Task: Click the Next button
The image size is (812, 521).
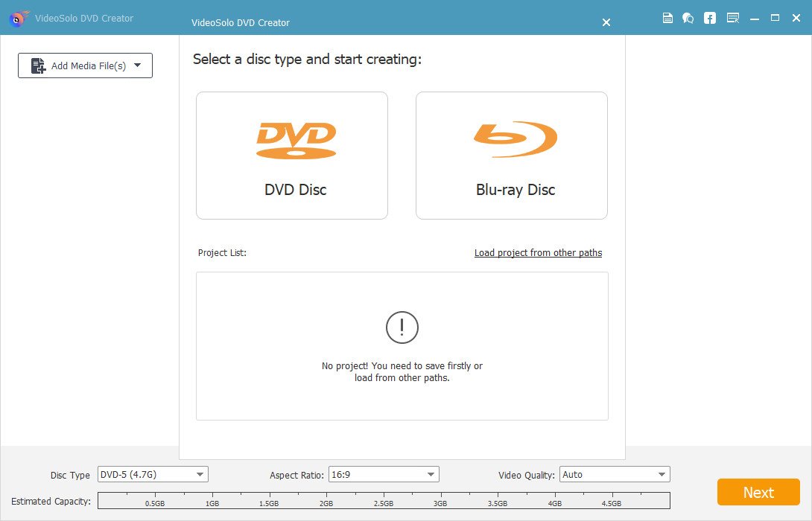Action: coord(758,492)
